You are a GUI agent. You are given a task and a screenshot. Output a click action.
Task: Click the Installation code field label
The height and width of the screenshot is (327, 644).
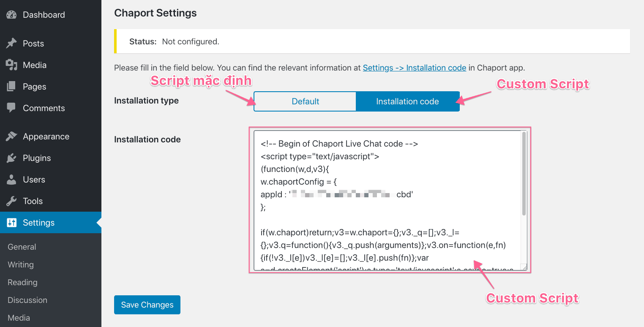tap(147, 139)
